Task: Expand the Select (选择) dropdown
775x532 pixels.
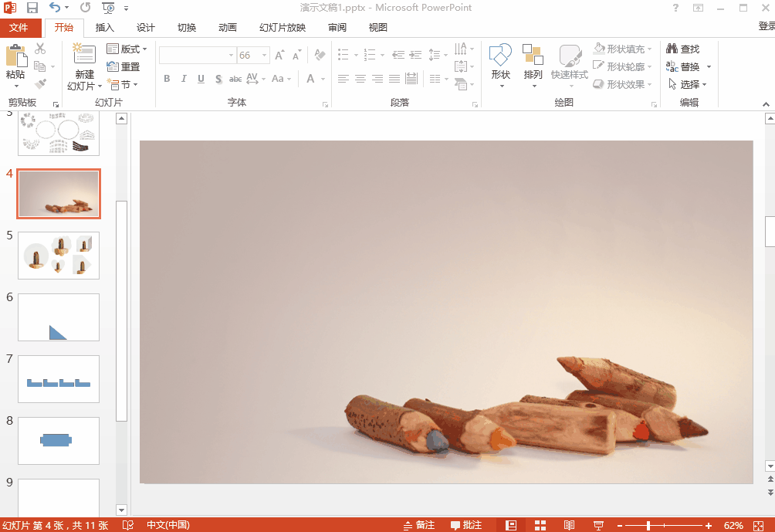Action: [x=689, y=84]
